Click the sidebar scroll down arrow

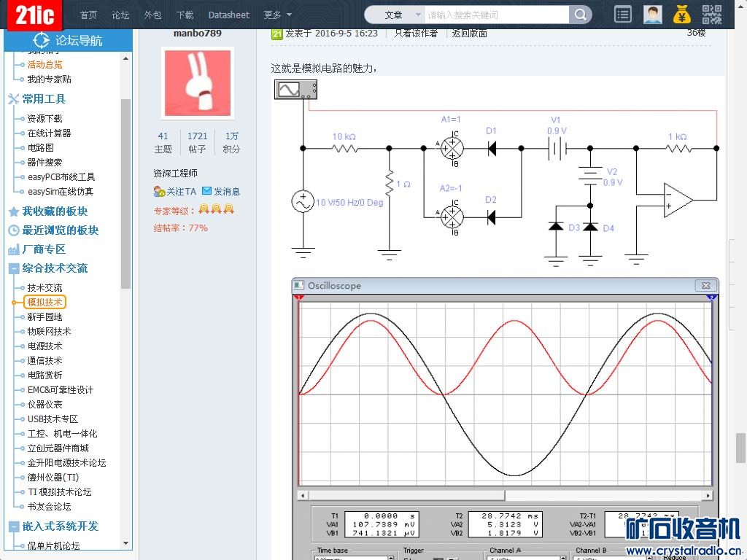click(126, 543)
